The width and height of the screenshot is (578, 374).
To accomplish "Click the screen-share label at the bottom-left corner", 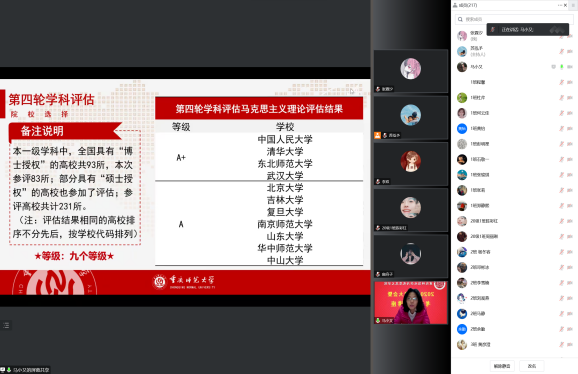I will point(25,370).
